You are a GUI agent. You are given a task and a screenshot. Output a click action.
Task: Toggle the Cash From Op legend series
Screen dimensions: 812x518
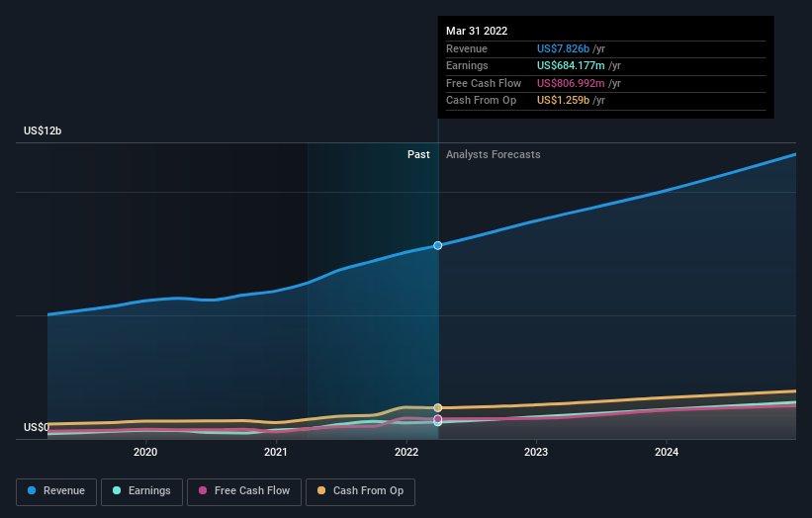(360, 491)
